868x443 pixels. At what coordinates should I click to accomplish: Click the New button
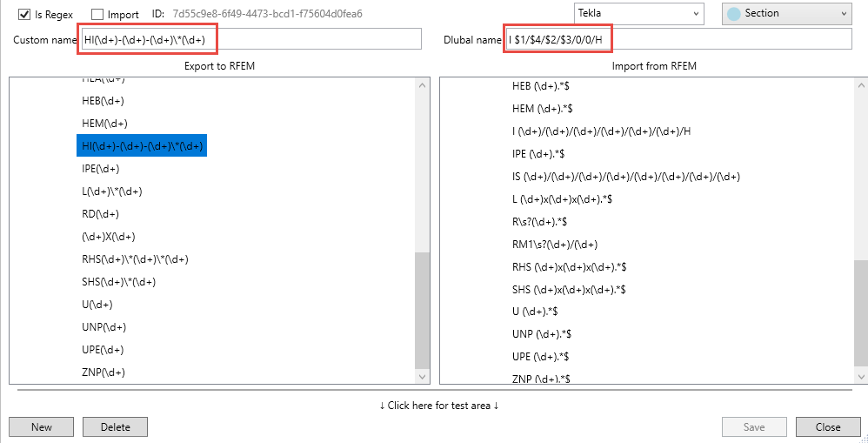coord(42,427)
